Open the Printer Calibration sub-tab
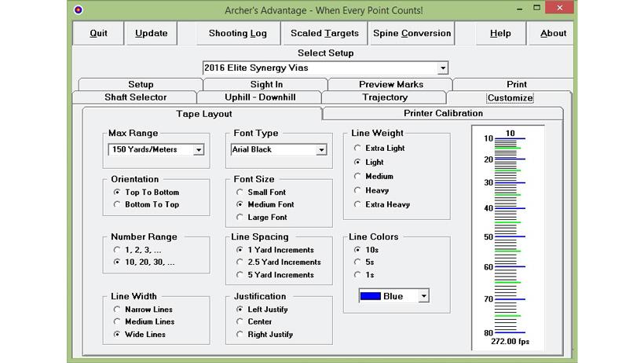The height and width of the screenshot is (363, 644). [443, 113]
